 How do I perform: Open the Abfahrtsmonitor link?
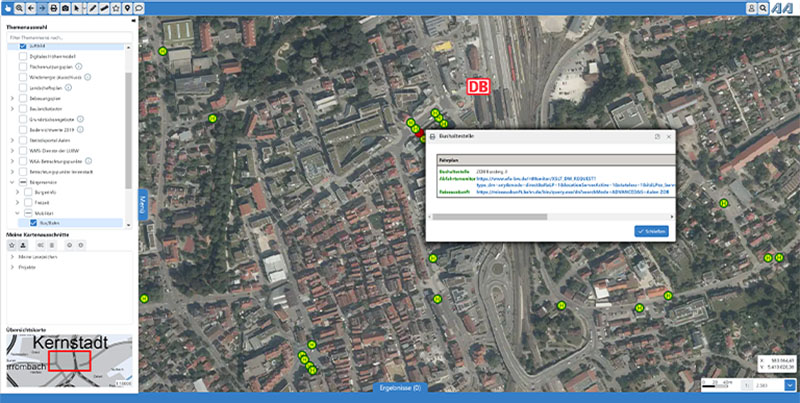click(575, 183)
